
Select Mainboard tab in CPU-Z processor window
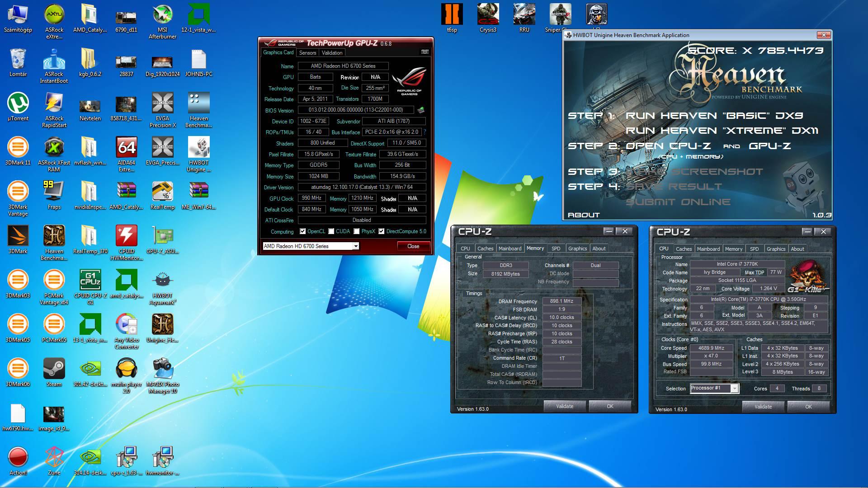point(708,249)
